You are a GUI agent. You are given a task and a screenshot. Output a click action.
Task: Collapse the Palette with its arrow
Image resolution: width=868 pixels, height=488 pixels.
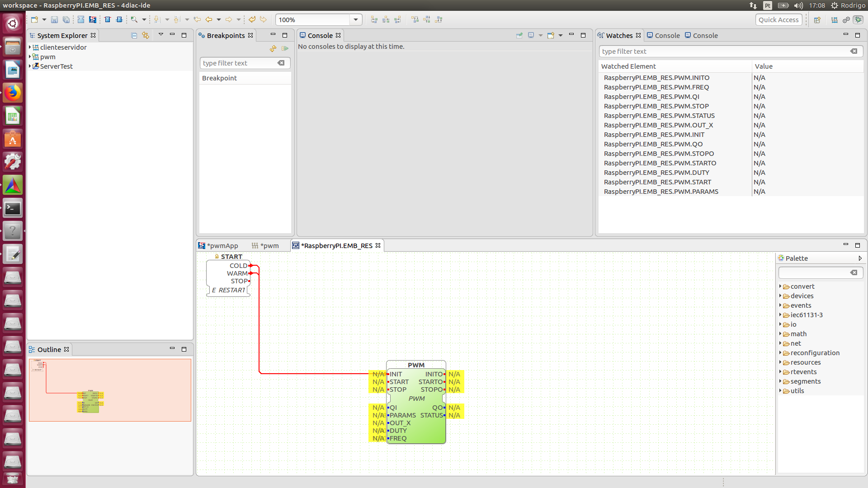pos(860,258)
